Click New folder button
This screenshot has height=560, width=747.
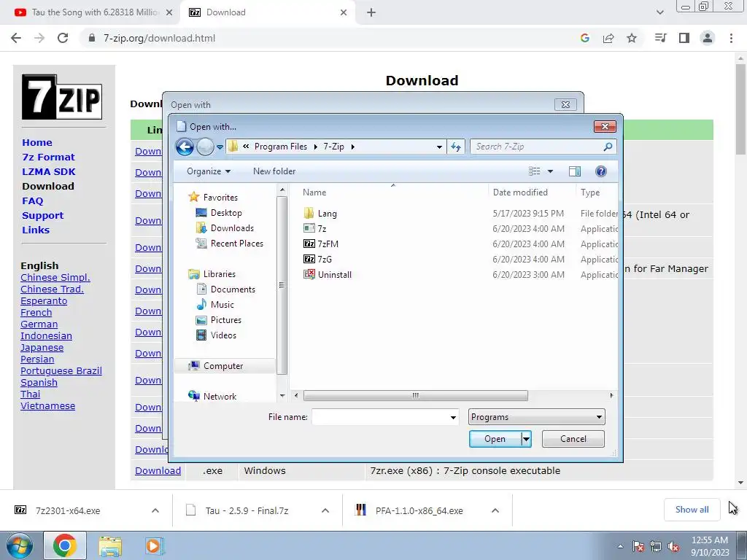tap(274, 171)
